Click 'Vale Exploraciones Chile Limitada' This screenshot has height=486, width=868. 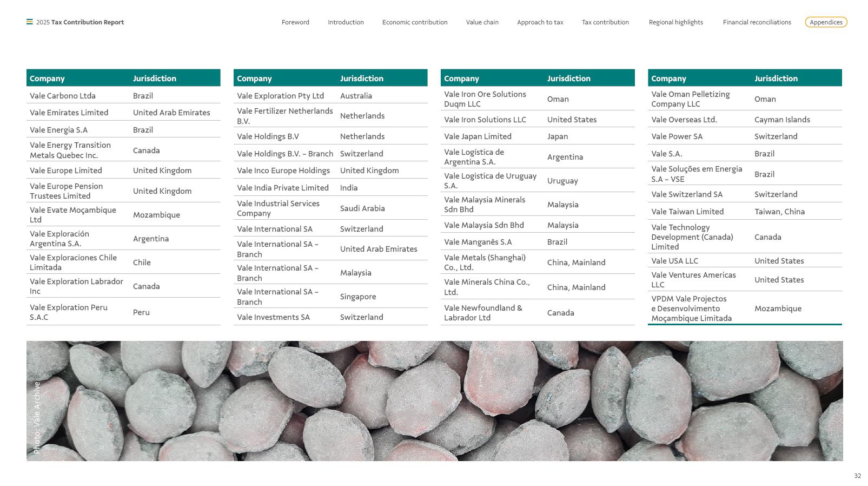(x=74, y=262)
